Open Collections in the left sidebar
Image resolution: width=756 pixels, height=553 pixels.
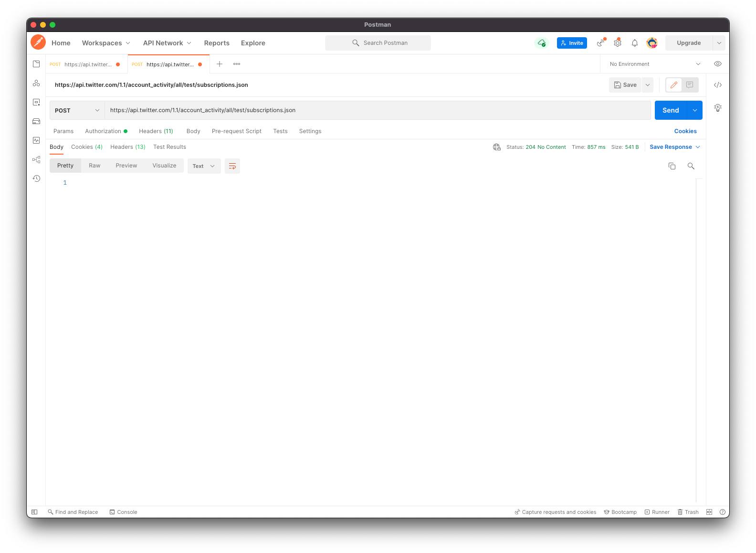point(36,64)
